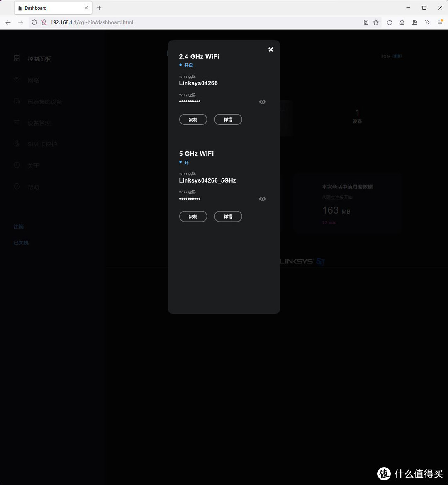Image resolution: width=448 pixels, height=485 pixels.
Task: Close the Dashboard tab
Action: click(x=86, y=8)
